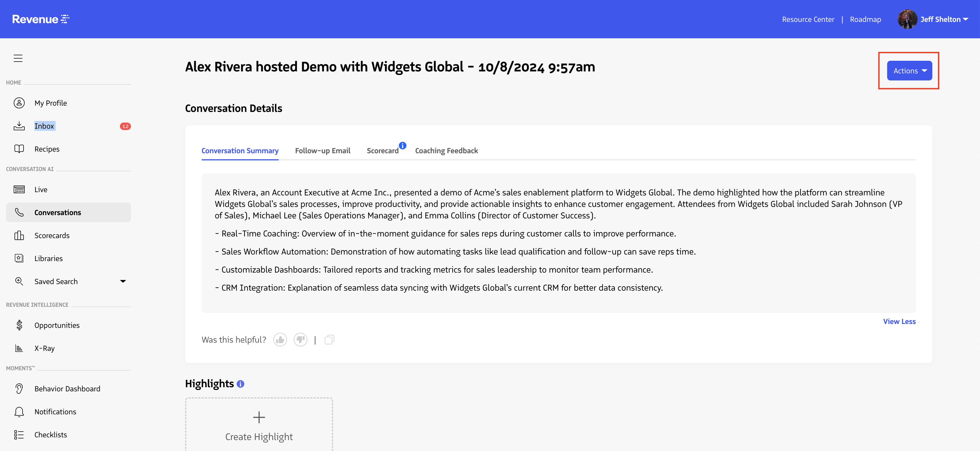
Task: Open the Actions dropdown
Action: coord(909,71)
